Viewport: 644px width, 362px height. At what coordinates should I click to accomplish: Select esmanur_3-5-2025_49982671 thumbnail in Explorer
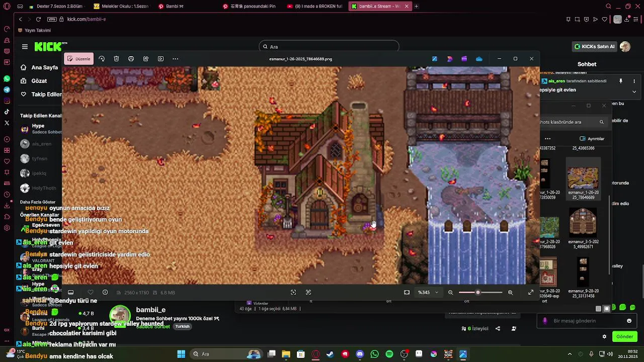[x=583, y=228]
